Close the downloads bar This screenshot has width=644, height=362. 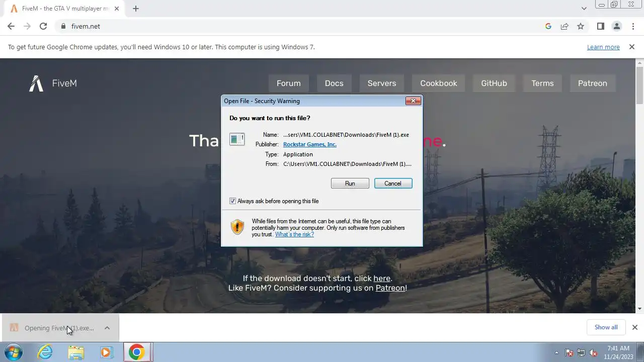[634, 327]
